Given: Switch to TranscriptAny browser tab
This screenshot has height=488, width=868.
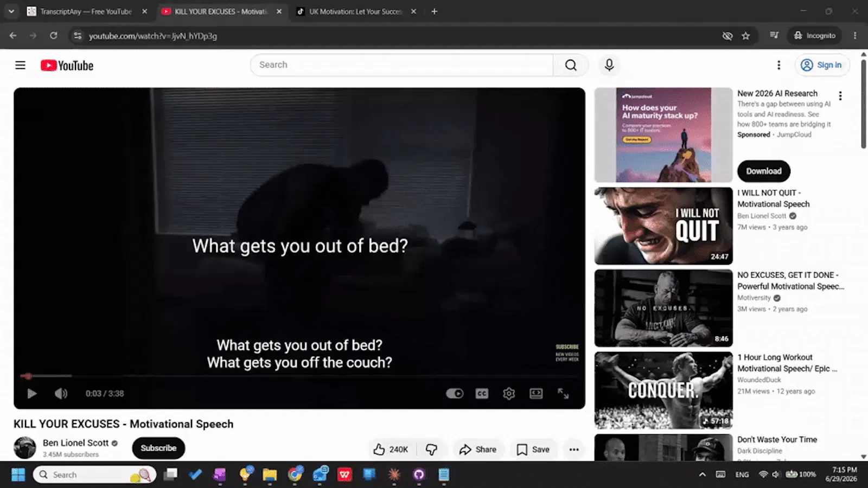Looking at the screenshot, I should 87,11.
